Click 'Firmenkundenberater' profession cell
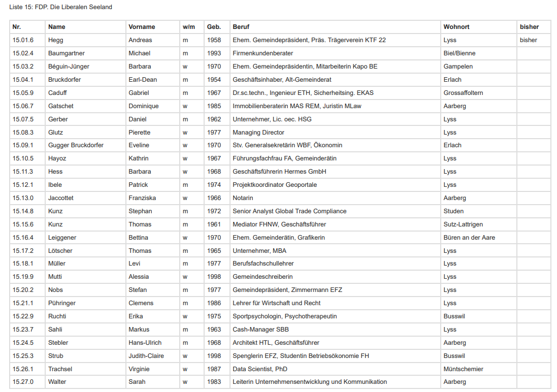 point(263,53)
